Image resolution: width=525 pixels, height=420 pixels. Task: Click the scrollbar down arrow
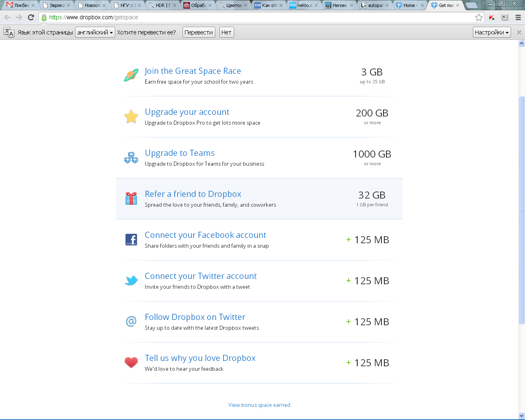tap(521, 415)
